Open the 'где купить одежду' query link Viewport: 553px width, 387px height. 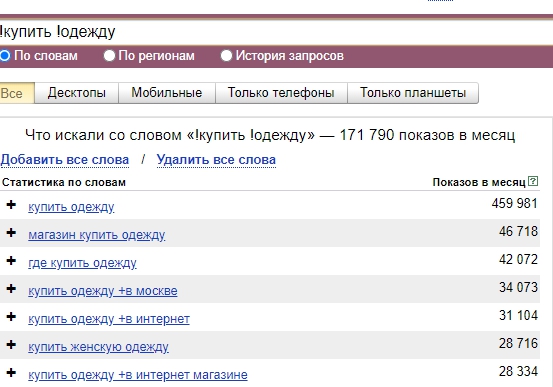pos(82,263)
